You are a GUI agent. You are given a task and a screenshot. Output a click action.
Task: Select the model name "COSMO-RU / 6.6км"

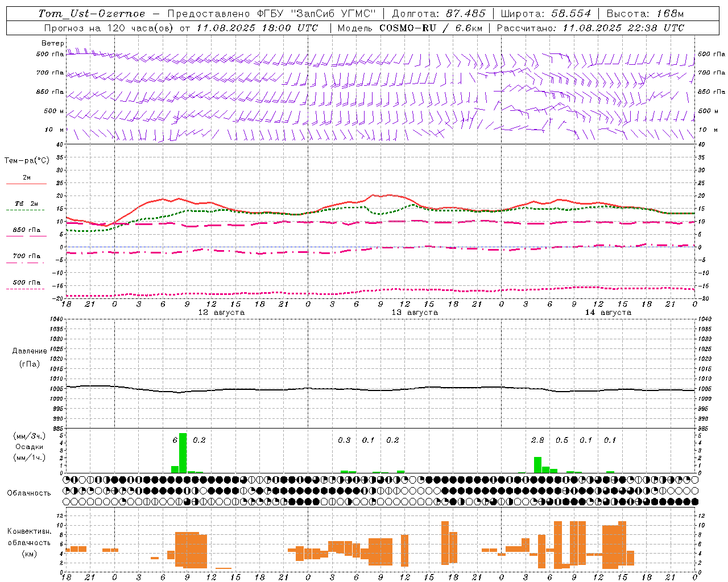click(x=431, y=28)
